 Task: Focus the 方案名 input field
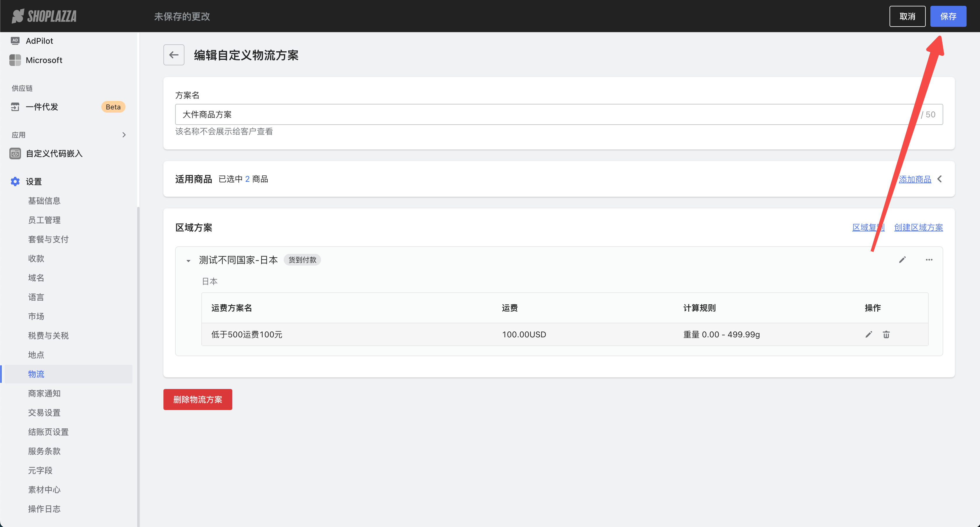(559, 114)
